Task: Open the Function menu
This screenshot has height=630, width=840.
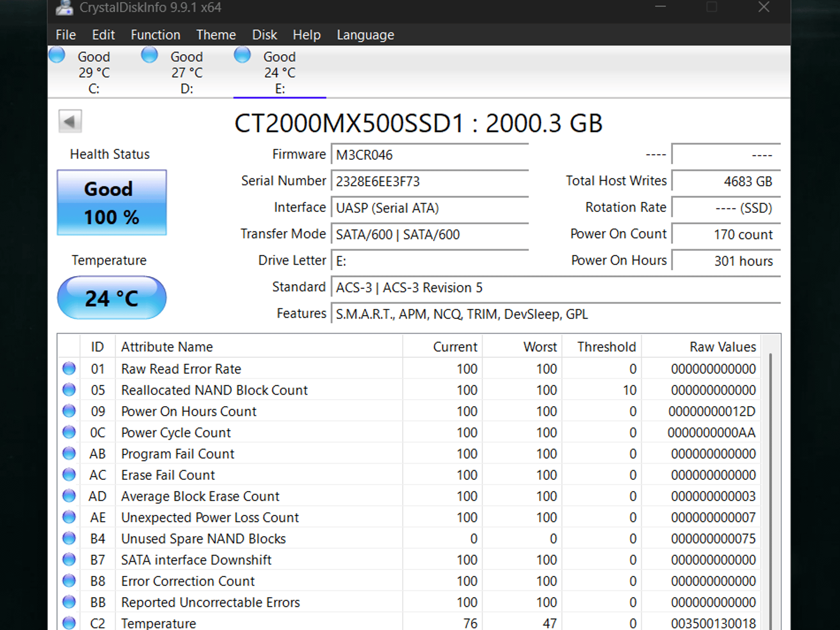Action: [x=155, y=35]
